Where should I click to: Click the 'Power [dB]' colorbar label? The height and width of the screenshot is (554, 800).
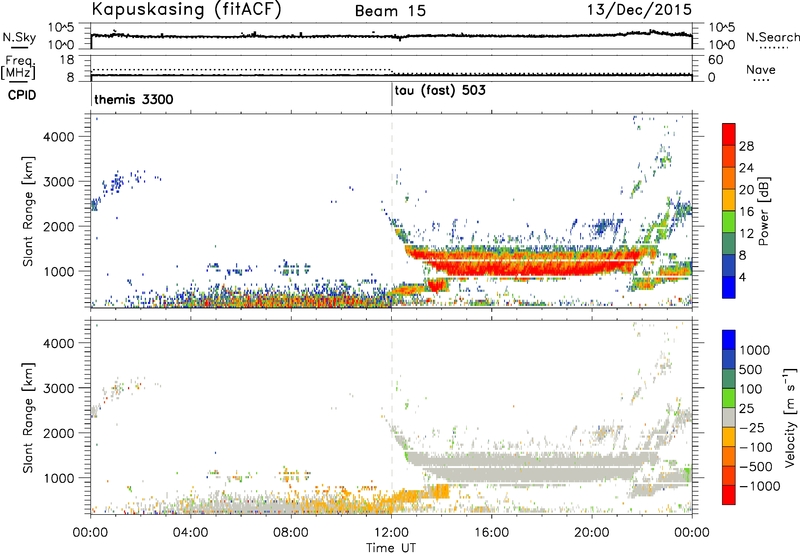(763, 211)
